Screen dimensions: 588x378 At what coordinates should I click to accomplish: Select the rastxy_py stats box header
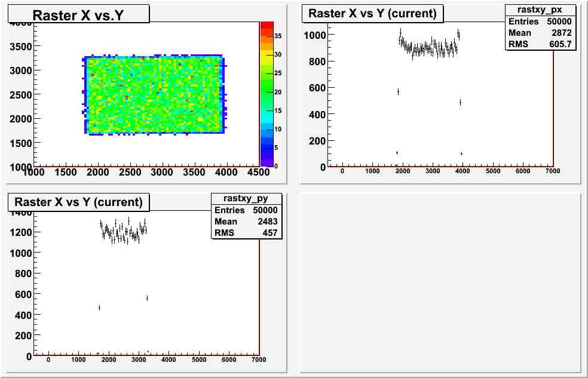tap(246, 198)
